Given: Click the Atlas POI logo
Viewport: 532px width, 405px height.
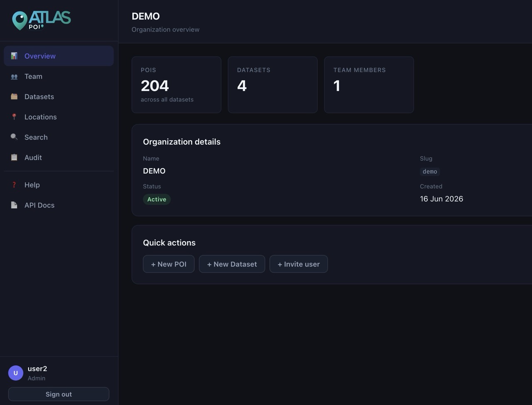Looking at the screenshot, I should click(42, 20).
